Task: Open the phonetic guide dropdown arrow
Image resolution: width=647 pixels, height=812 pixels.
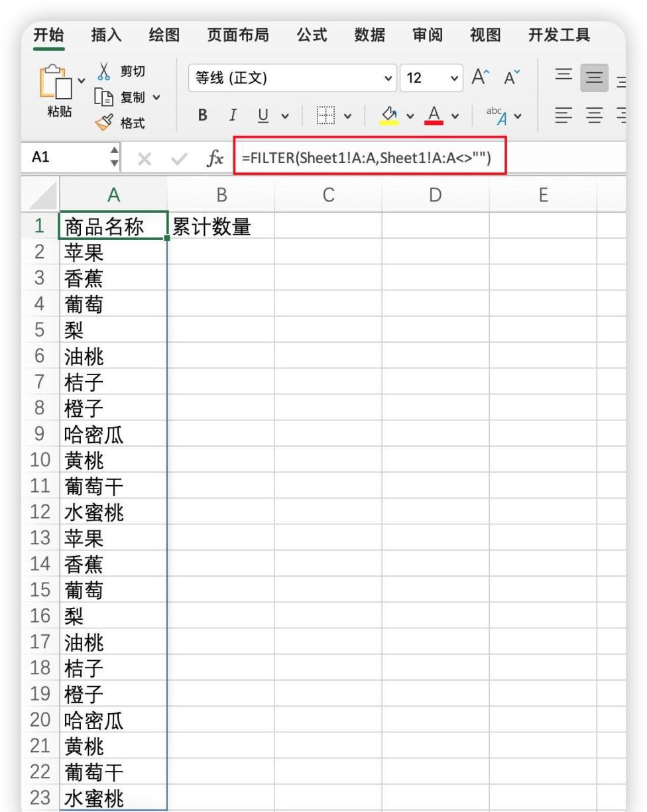Action: coord(517,116)
